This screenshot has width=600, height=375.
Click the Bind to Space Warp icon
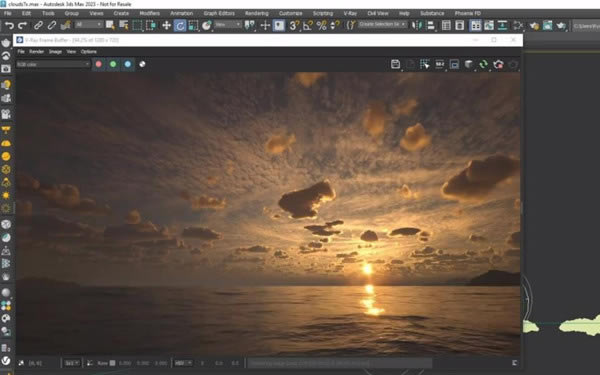click(66, 26)
